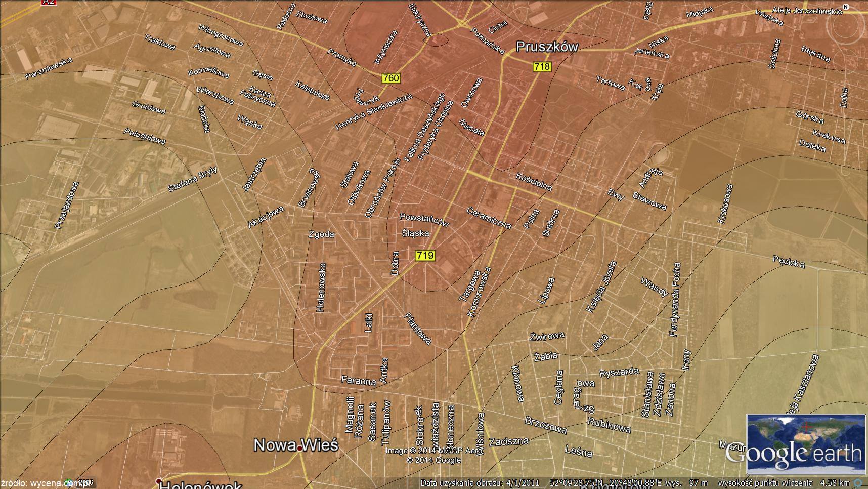Click the Google earth logo
Viewport: 868px width, 489px height.
[x=793, y=453]
